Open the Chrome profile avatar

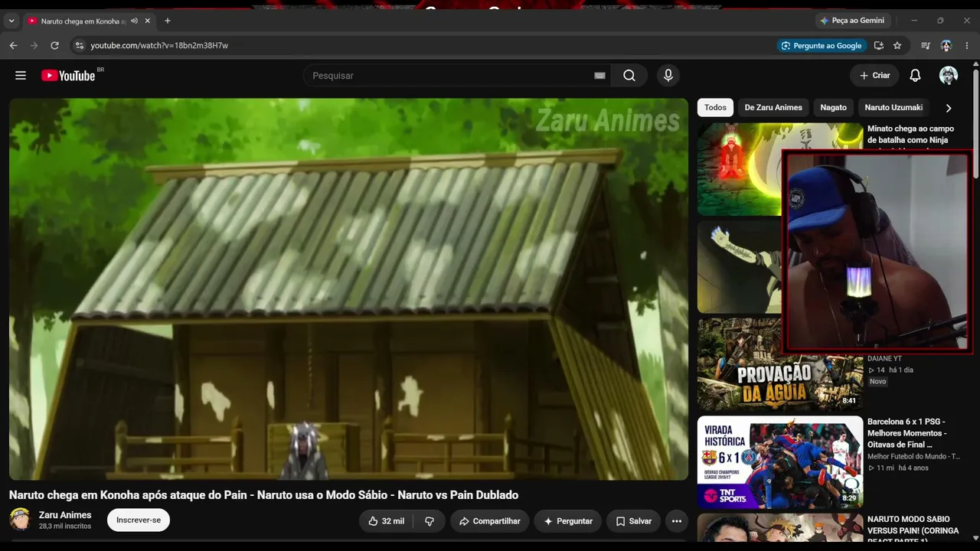pyautogui.click(x=946, y=46)
